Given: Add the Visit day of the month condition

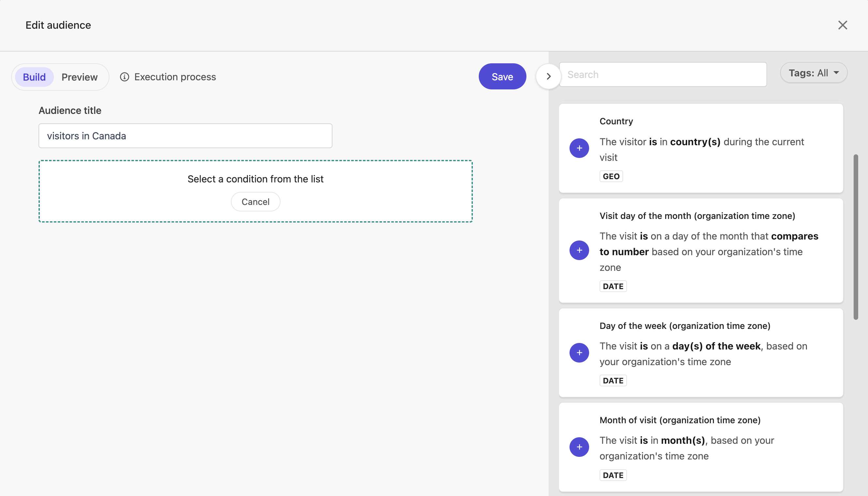Looking at the screenshot, I should point(579,250).
